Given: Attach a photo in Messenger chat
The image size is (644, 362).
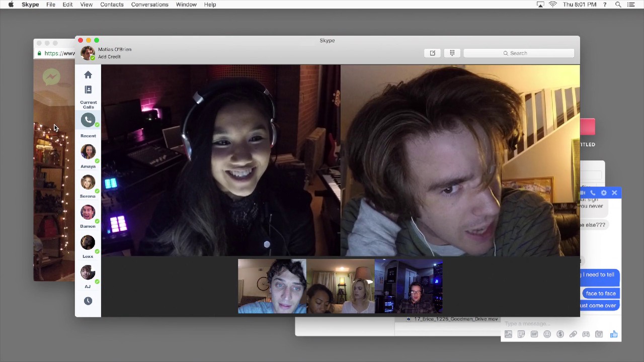Looking at the screenshot, I should pos(508,334).
